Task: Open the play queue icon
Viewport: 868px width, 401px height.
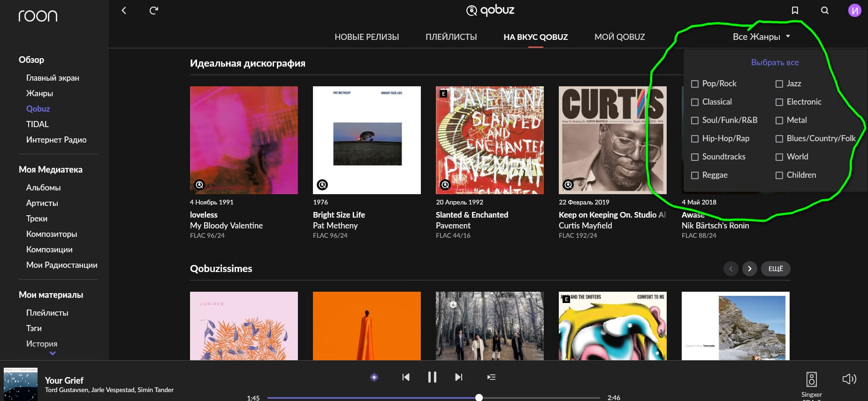Action: click(491, 377)
